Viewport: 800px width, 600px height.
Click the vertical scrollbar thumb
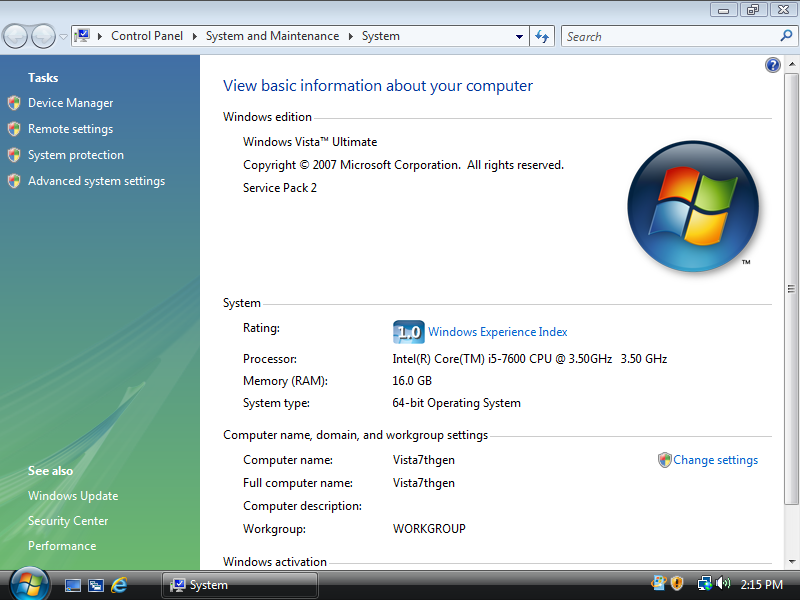click(x=791, y=289)
